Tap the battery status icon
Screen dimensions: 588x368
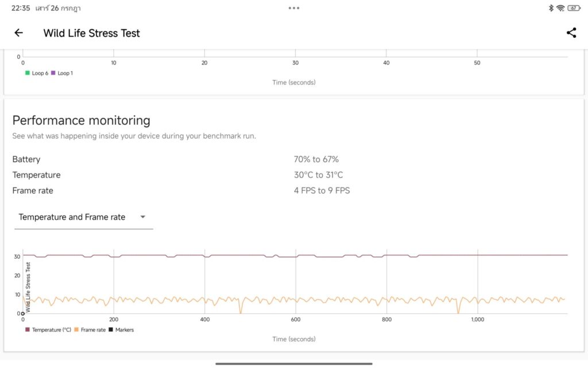(574, 8)
